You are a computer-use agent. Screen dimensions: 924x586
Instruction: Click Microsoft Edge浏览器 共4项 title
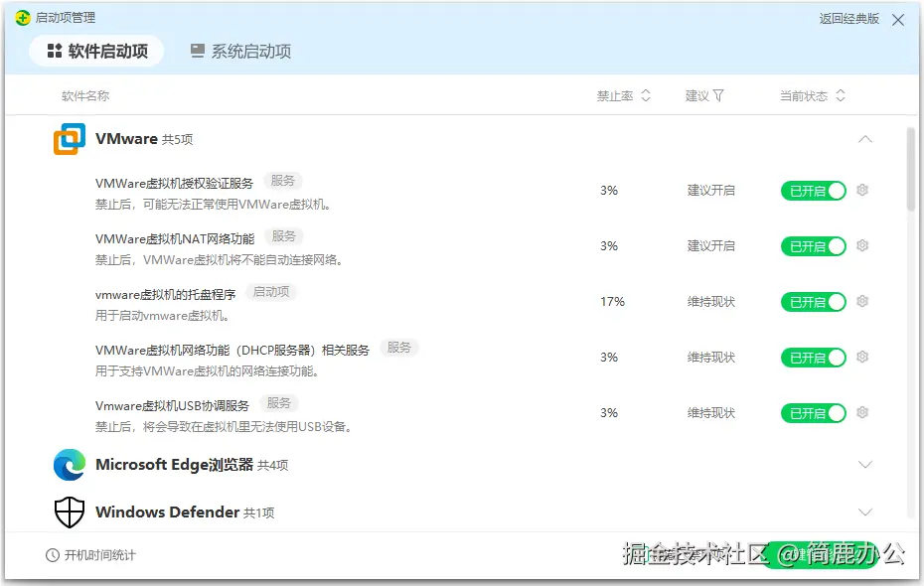pos(192,465)
